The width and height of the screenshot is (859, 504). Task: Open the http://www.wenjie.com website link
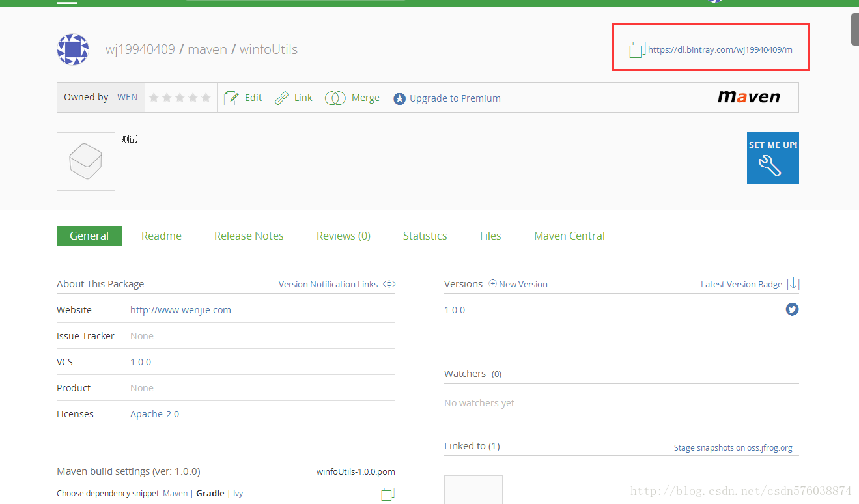click(180, 310)
